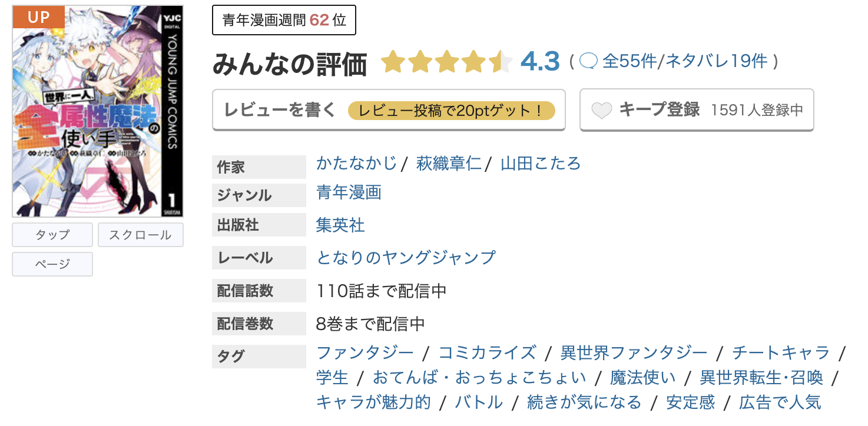Open the 青年漫画週間 62位 ranking box
The image size is (868, 426).
pyautogui.click(x=283, y=19)
